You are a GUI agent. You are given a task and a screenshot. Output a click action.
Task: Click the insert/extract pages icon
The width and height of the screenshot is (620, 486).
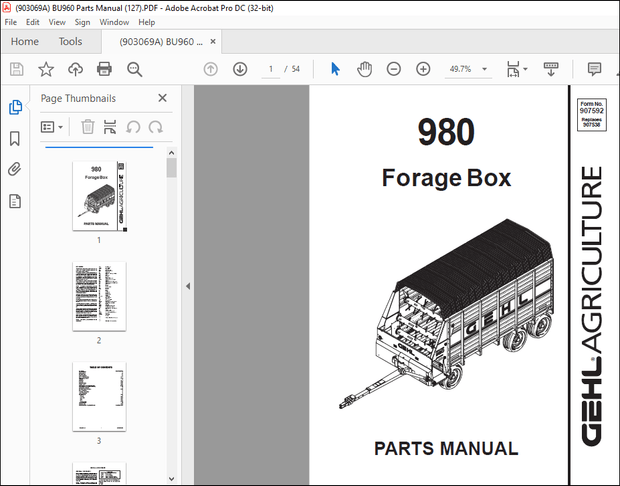coord(110,127)
